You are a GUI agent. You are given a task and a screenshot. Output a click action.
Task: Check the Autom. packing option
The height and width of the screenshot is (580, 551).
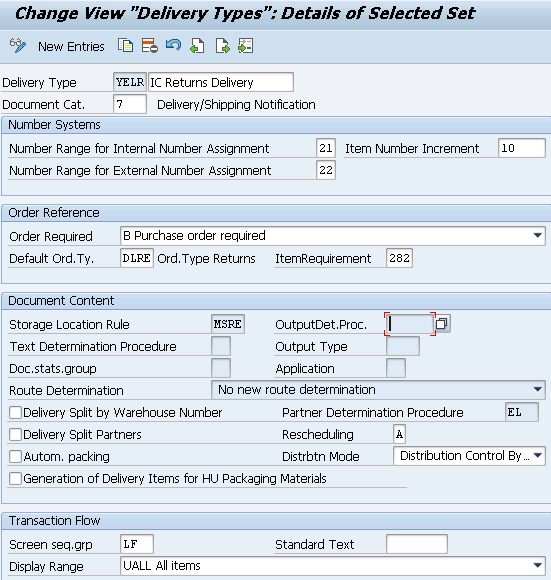15,456
